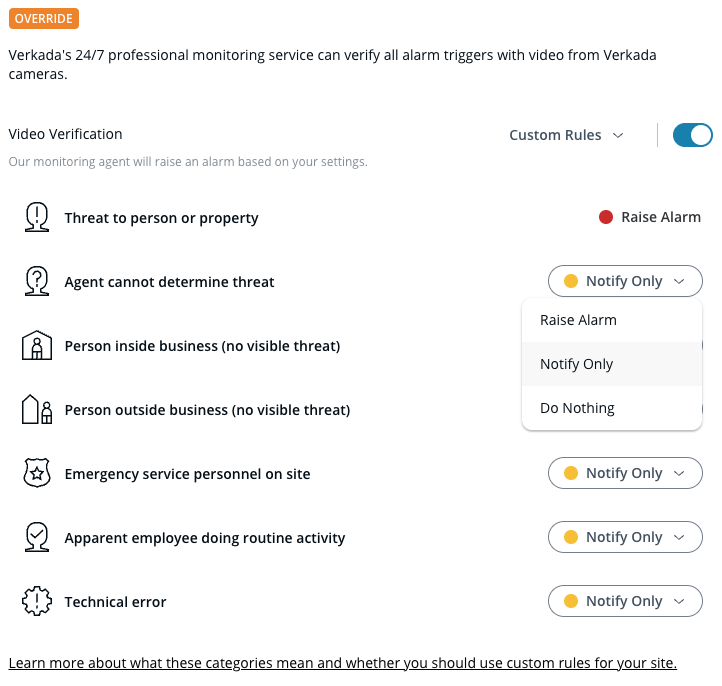Click the Threat to person or property icon
Image resolution: width=722 pixels, height=686 pixels.
tap(37, 217)
